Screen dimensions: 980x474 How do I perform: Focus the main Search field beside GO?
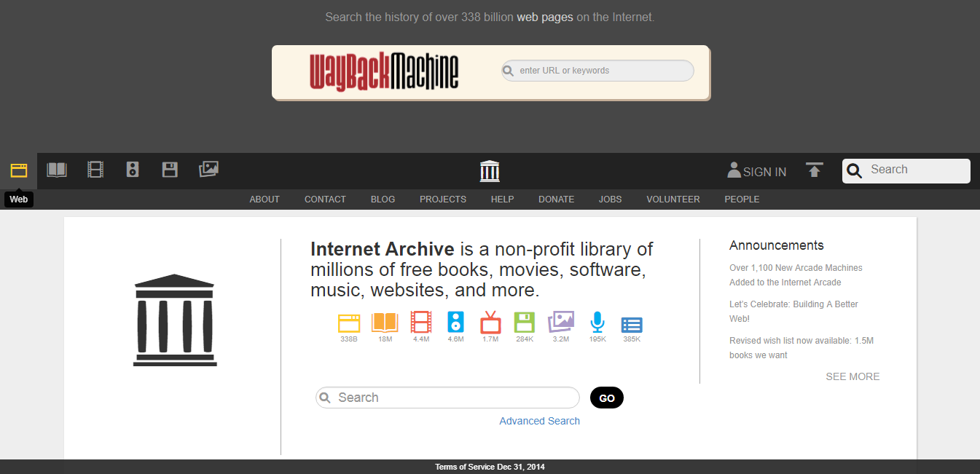tap(447, 398)
